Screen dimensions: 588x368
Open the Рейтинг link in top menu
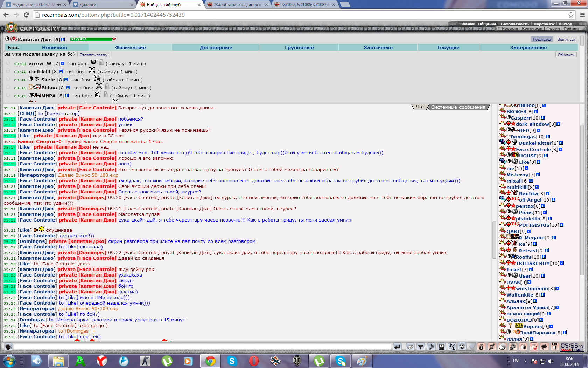[572, 28]
